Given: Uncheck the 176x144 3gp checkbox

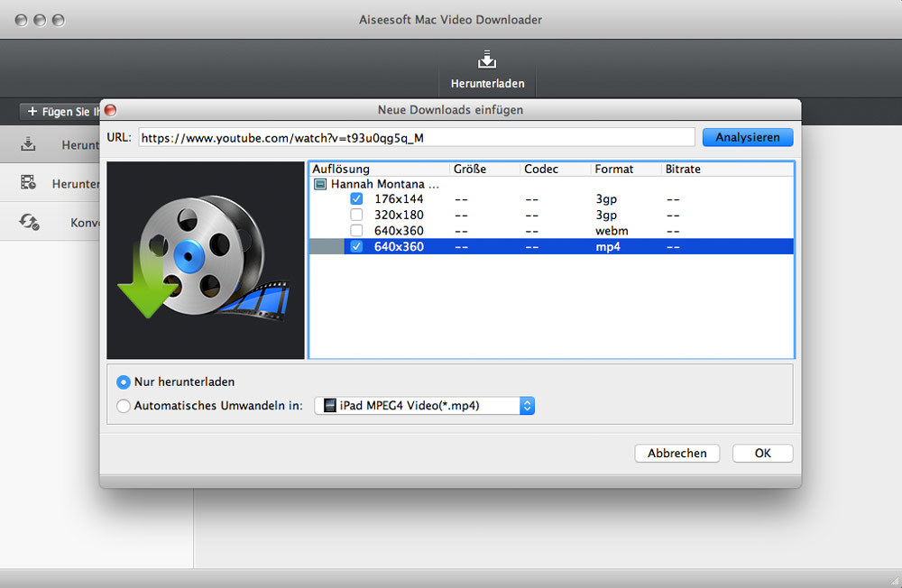Looking at the screenshot, I should point(356,199).
